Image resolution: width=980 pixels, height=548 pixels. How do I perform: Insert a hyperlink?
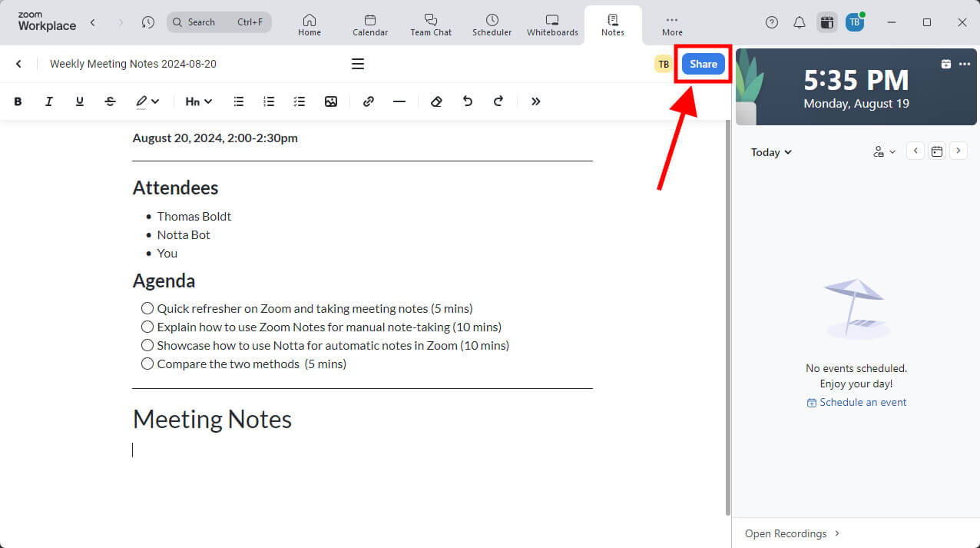tap(369, 101)
